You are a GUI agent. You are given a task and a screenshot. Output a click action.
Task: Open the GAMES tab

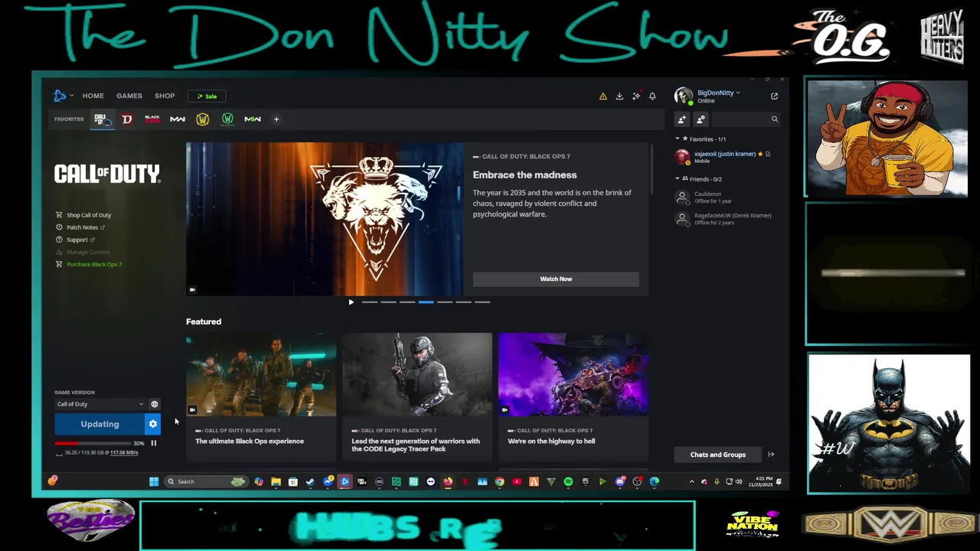click(x=129, y=96)
